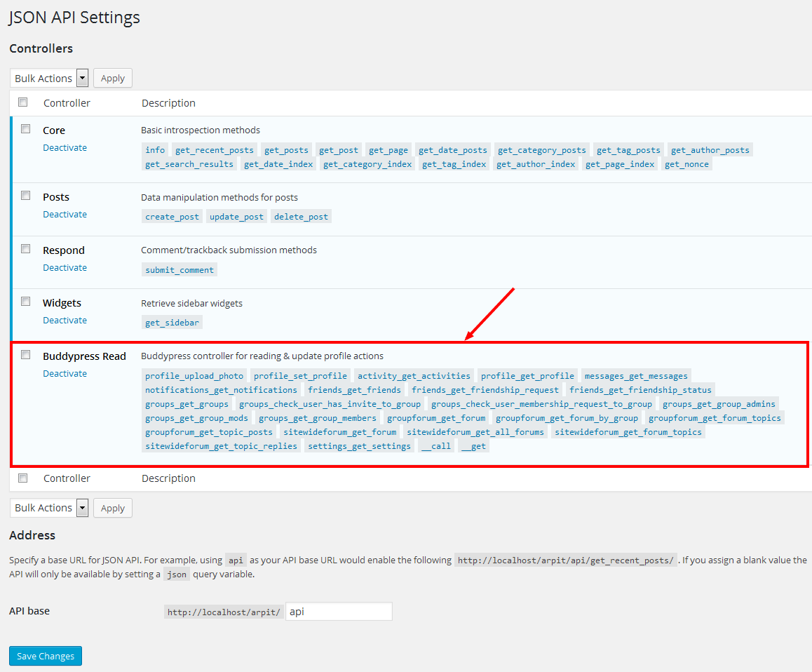This screenshot has height=672, width=812.
Task: Deactivate the Posts controller
Action: (x=65, y=215)
